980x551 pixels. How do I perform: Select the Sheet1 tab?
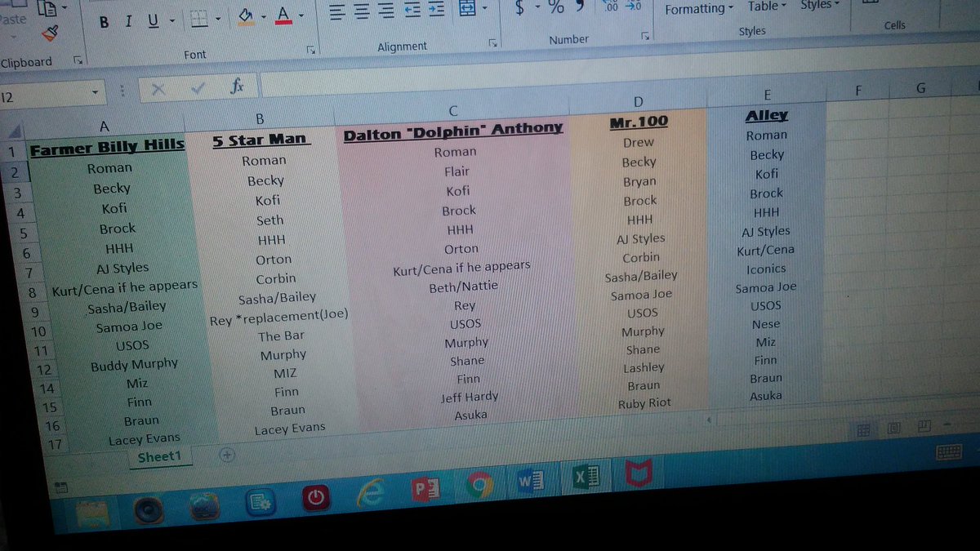pyautogui.click(x=159, y=457)
